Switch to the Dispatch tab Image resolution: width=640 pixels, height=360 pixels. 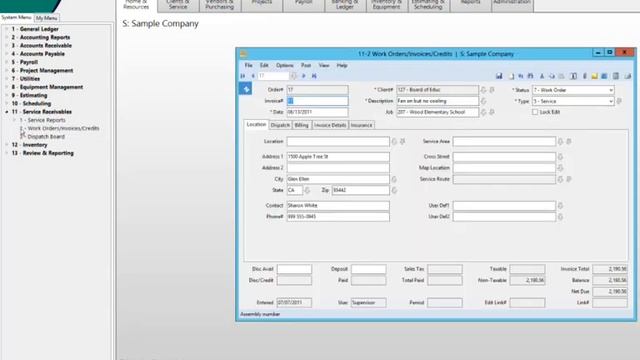click(280, 125)
